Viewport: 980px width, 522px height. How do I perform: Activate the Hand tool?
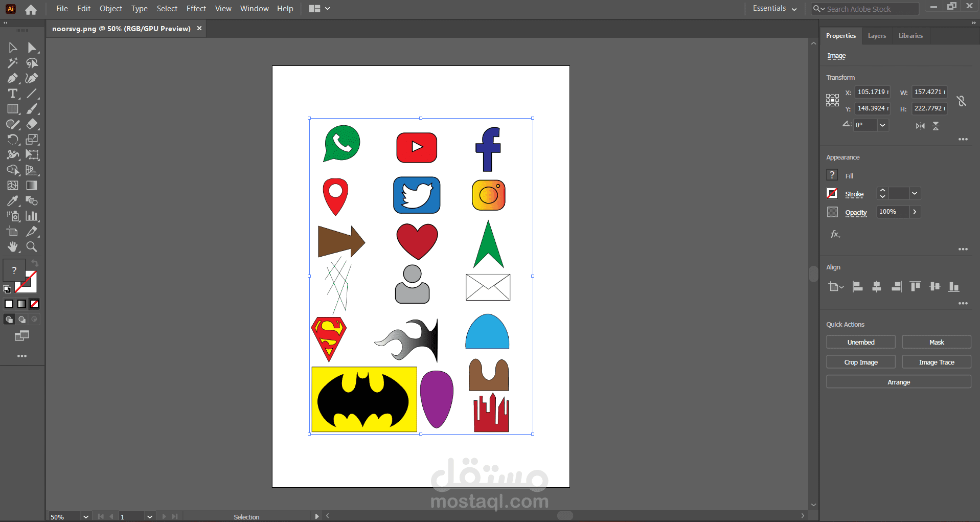(x=13, y=247)
